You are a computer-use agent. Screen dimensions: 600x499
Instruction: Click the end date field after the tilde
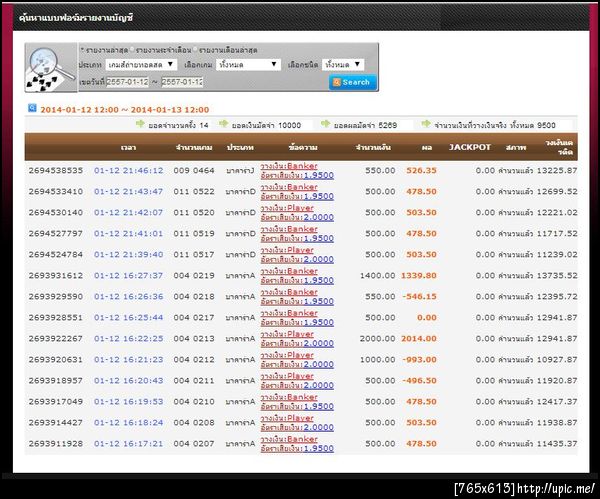tap(182, 82)
